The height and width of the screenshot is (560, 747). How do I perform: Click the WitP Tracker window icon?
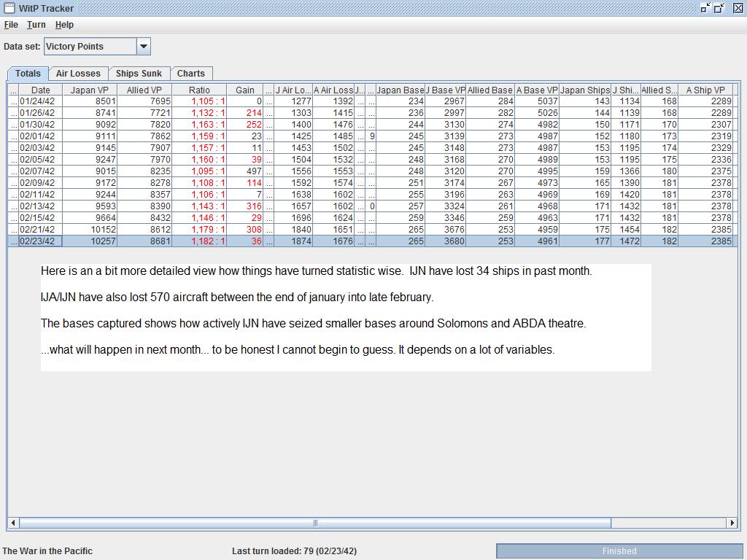[9, 8]
